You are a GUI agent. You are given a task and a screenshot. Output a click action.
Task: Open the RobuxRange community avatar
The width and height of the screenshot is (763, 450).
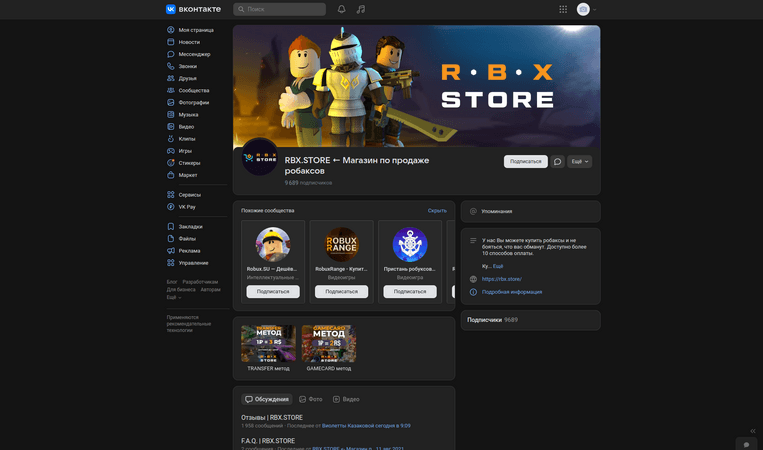coord(342,244)
